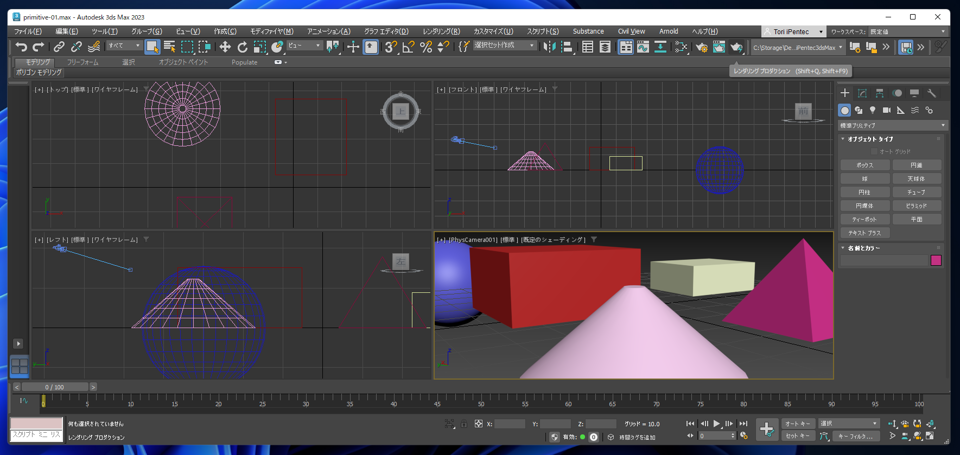The height and width of the screenshot is (455, 960).
Task: Open the Layer Explorer icon
Action: [605, 47]
